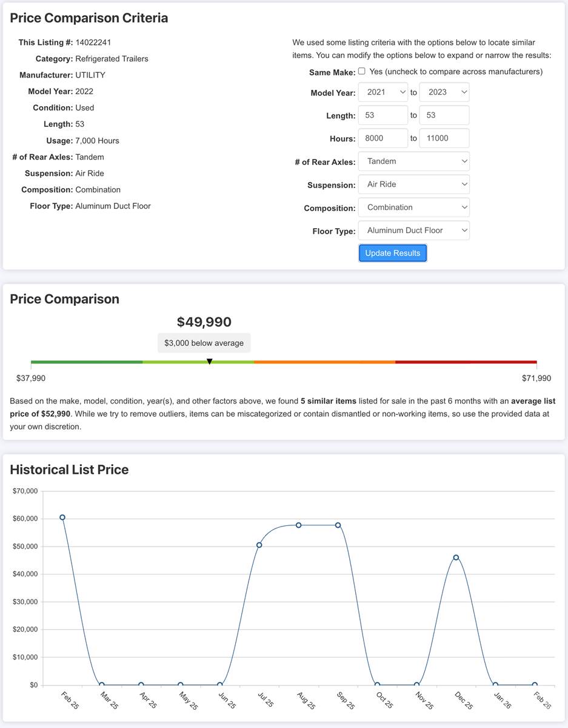The width and height of the screenshot is (568, 728).
Task: Open the starting Model Year dropdown showing 2021
Action: point(383,92)
